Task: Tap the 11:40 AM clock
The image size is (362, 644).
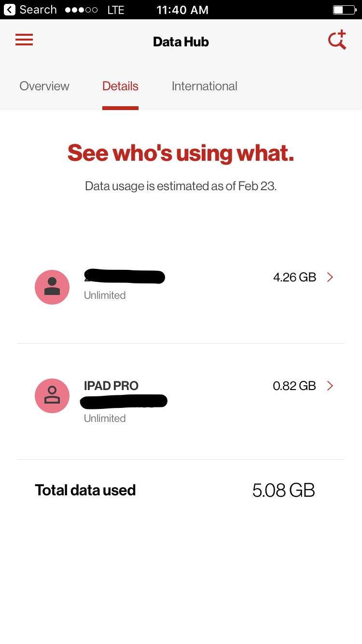Action: click(182, 10)
